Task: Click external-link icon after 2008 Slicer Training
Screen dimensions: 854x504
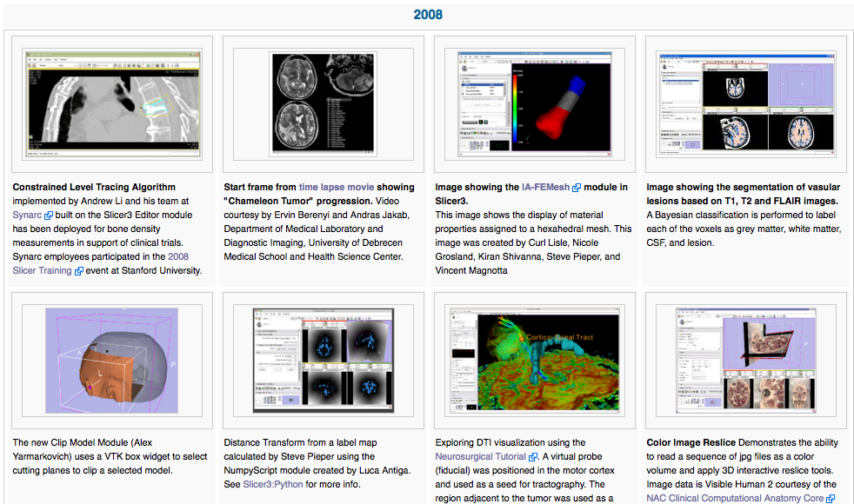Action: click(x=78, y=271)
